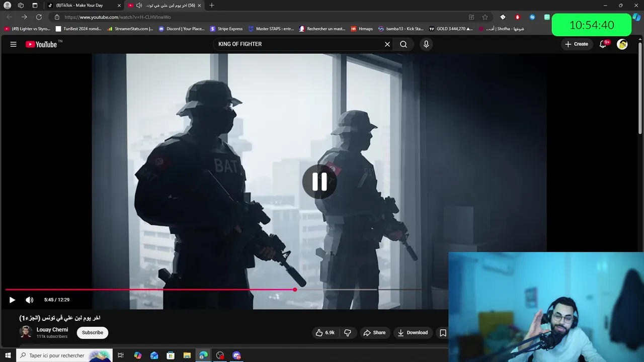
Task: Open the TunBest 2024 bookmark
Action: [78, 29]
